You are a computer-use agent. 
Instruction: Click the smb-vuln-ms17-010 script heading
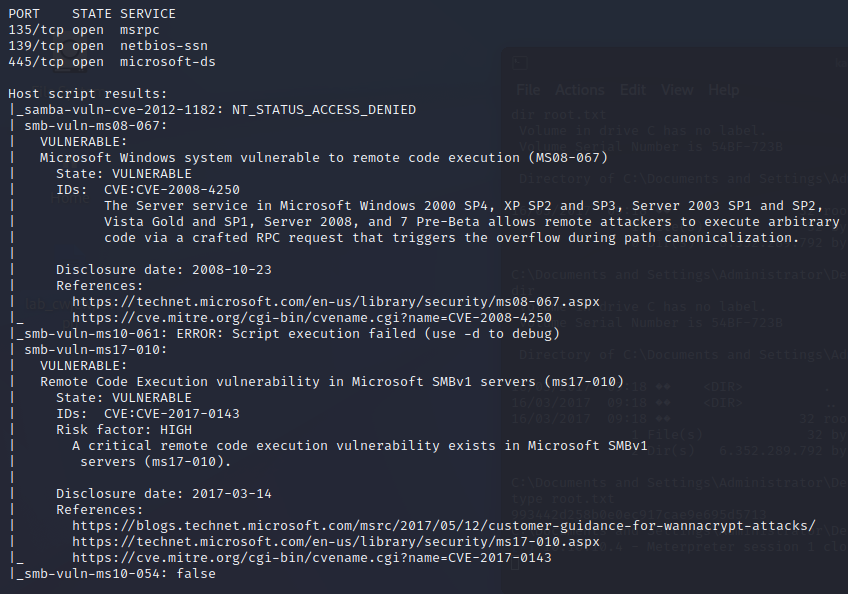coord(95,350)
